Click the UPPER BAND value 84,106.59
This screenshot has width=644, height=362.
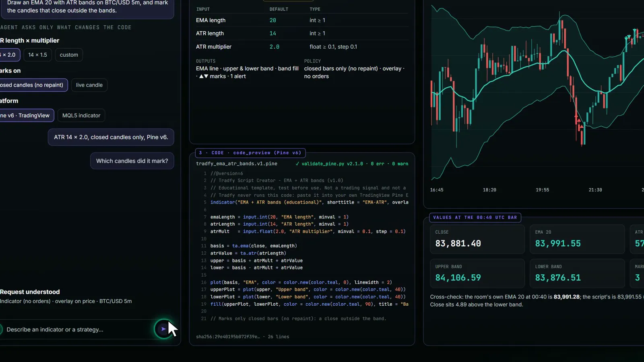pyautogui.click(x=458, y=278)
